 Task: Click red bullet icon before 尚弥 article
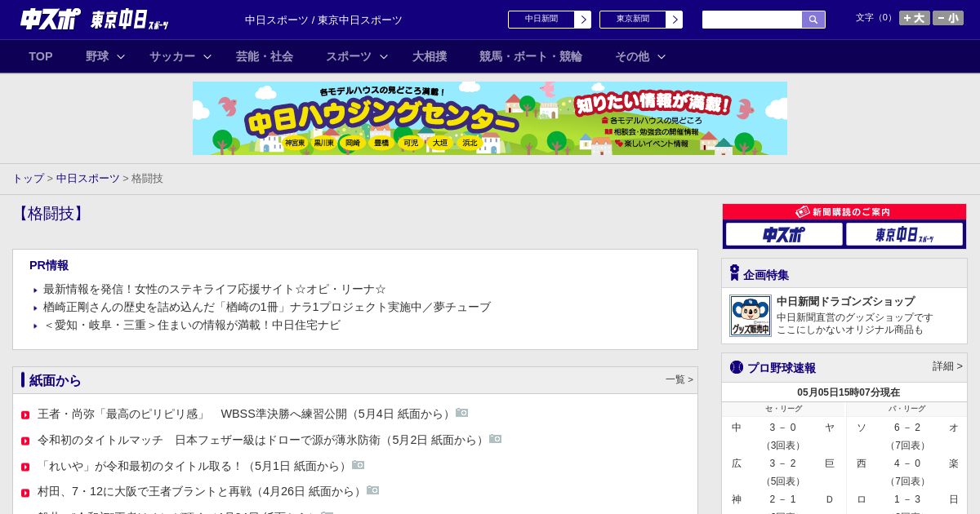[x=25, y=415]
